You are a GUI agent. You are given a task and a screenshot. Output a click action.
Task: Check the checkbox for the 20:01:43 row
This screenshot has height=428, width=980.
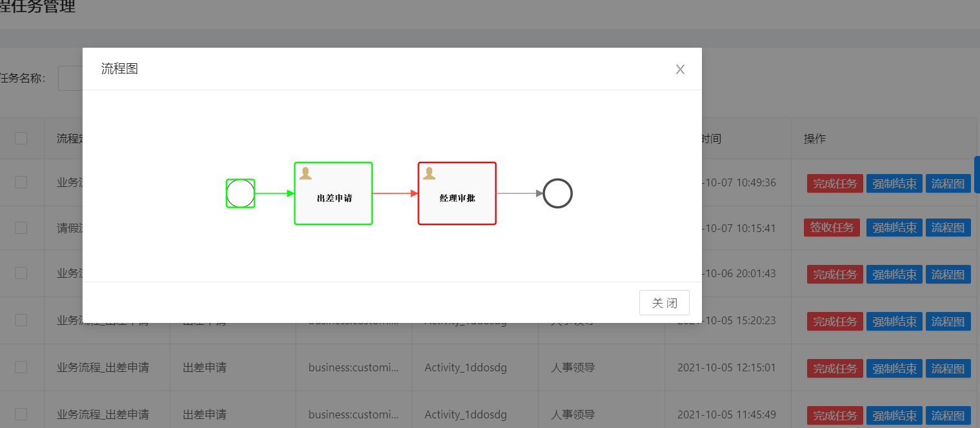point(21,273)
